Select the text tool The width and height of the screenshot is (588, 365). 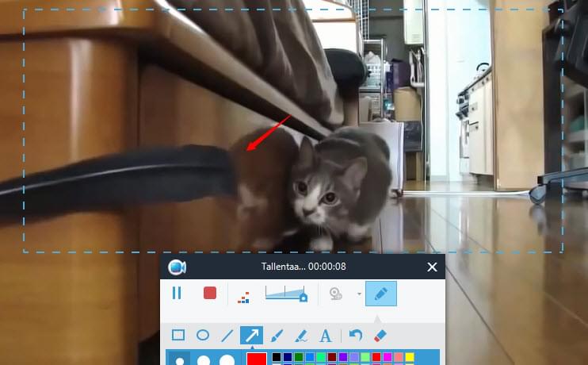coord(325,336)
